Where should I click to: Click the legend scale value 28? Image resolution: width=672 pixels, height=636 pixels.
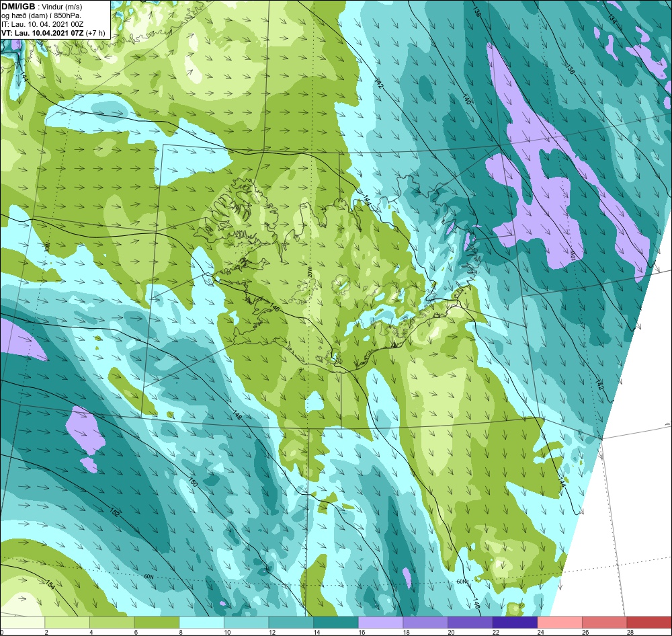(x=630, y=632)
